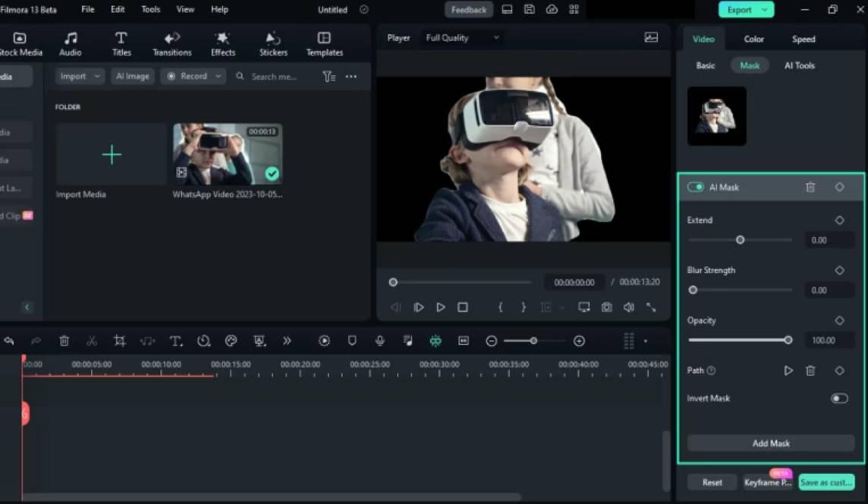Toggle the Blur Strength keyframe diamond

[839, 270]
